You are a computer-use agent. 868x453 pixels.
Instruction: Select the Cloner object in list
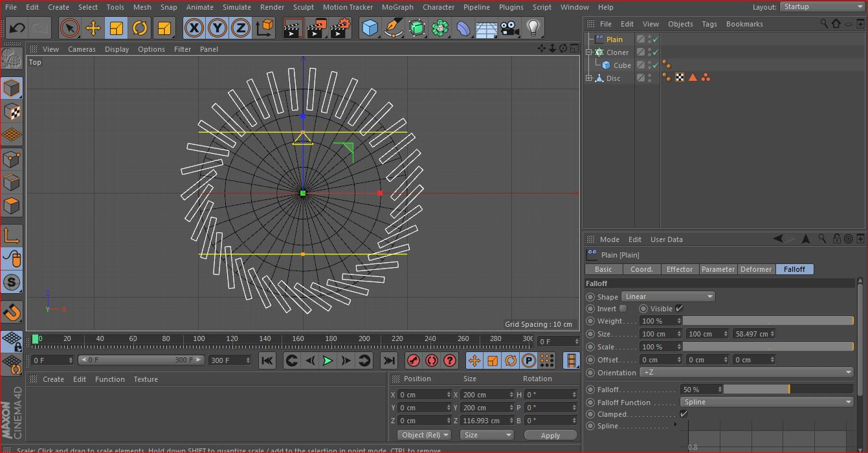(x=617, y=52)
